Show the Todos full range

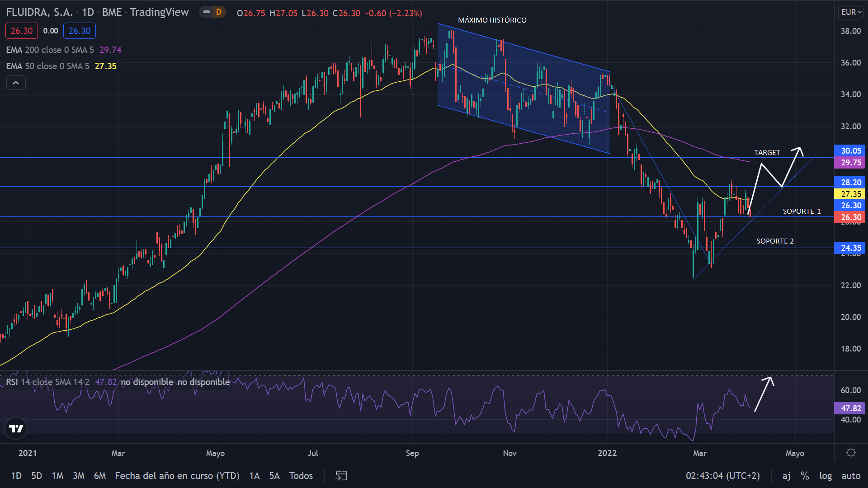tap(301, 476)
